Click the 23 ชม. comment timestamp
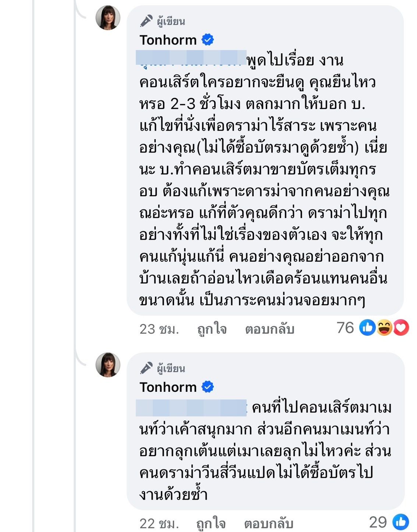417x532 pixels. pos(159,329)
